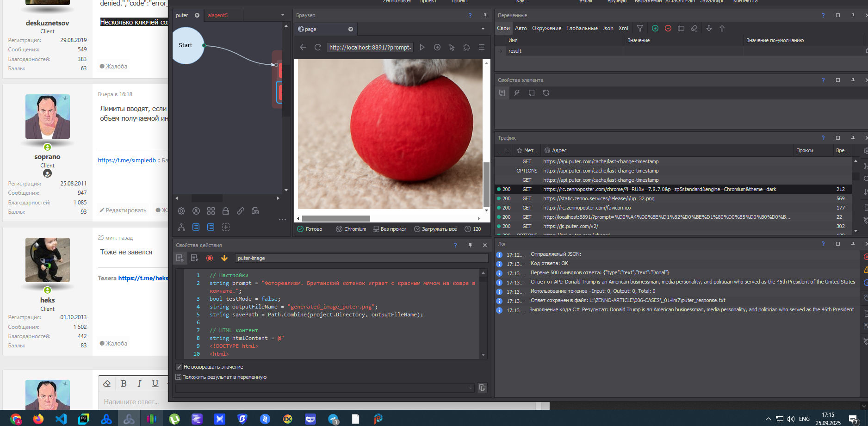Expand the project tabs dropdown arrow
The height and width of the screenshot is (426, 868).
point(283,15)
